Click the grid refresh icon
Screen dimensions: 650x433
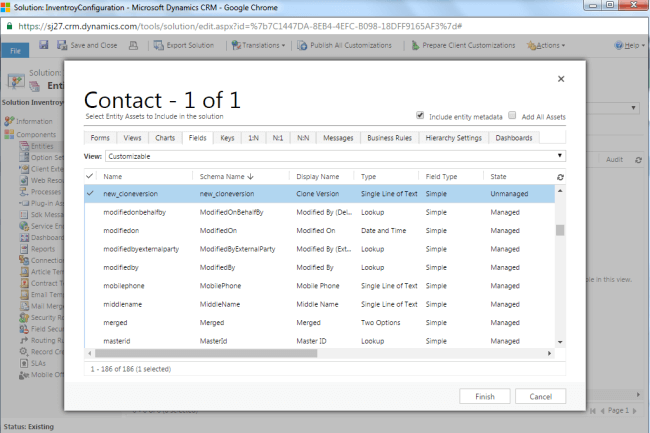(560, 177)
